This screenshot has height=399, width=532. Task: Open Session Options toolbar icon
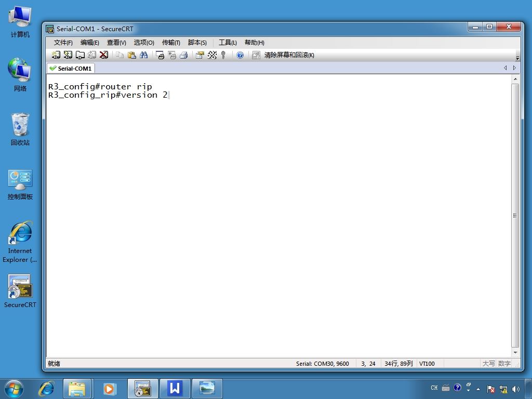200,55
